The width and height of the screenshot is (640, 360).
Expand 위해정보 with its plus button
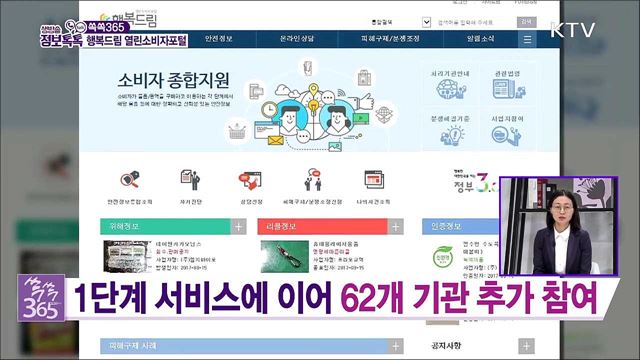click(239, 227)
